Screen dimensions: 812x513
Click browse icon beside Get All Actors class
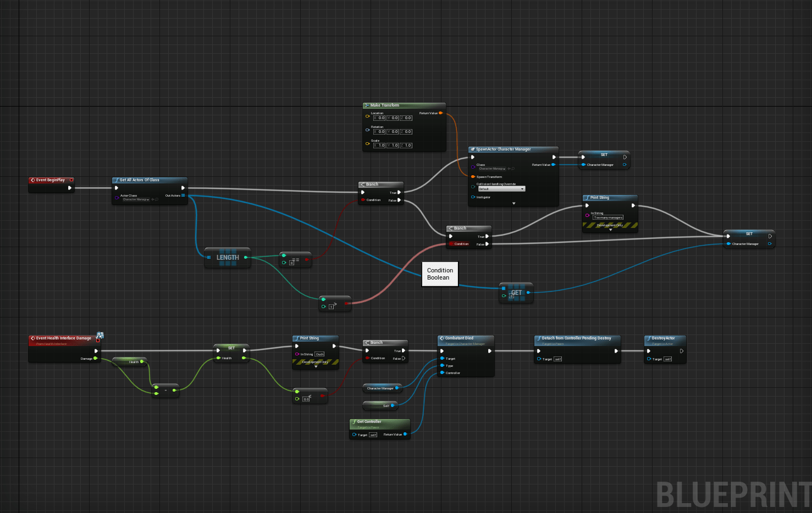point(157,199)
